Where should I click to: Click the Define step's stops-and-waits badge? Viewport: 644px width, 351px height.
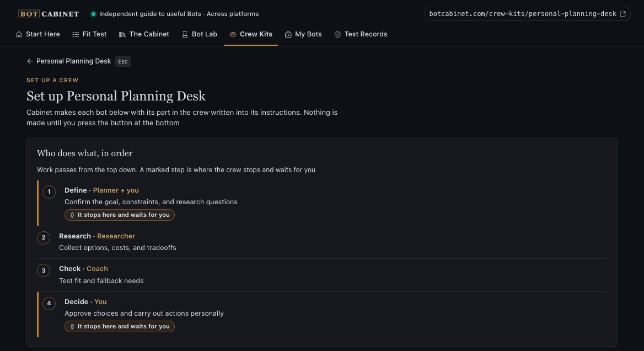point(120,215)
